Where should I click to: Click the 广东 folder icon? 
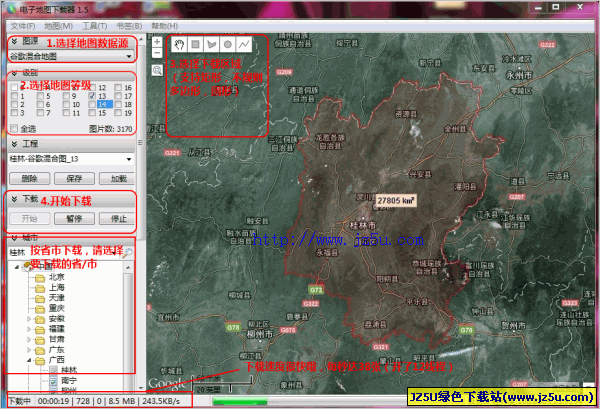(40, 350)
